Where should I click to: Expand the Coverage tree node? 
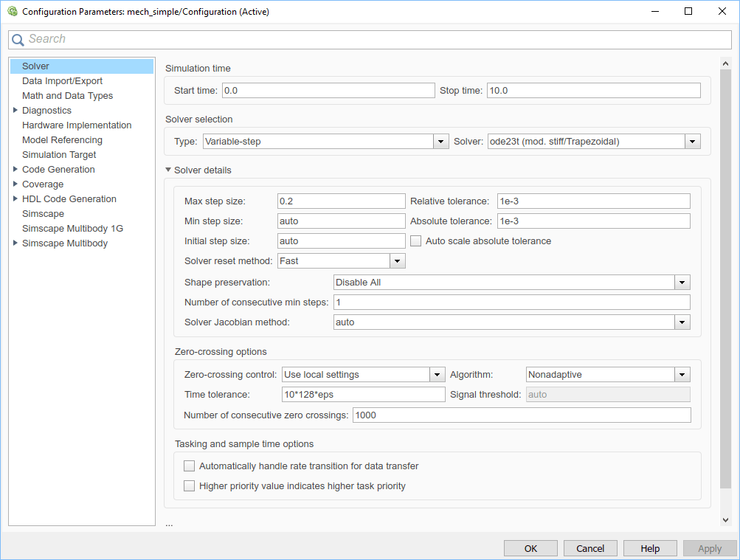click(x=15, y=184)
